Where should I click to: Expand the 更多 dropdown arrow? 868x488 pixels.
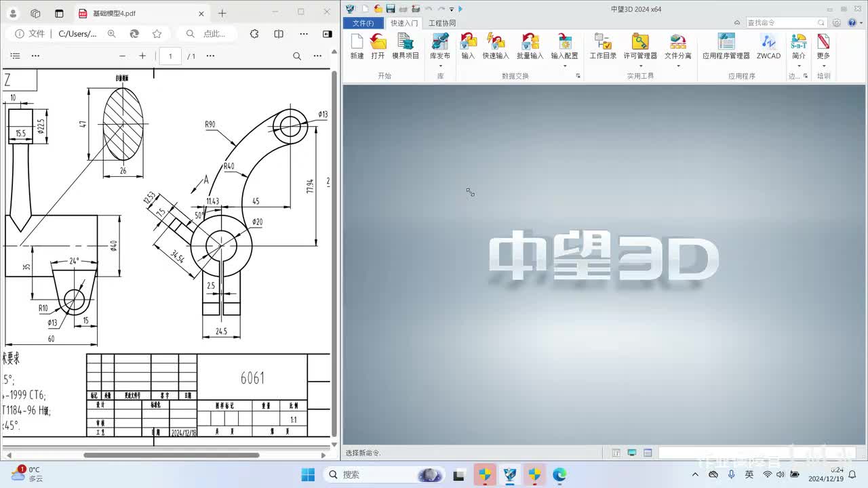click(823, 66)
